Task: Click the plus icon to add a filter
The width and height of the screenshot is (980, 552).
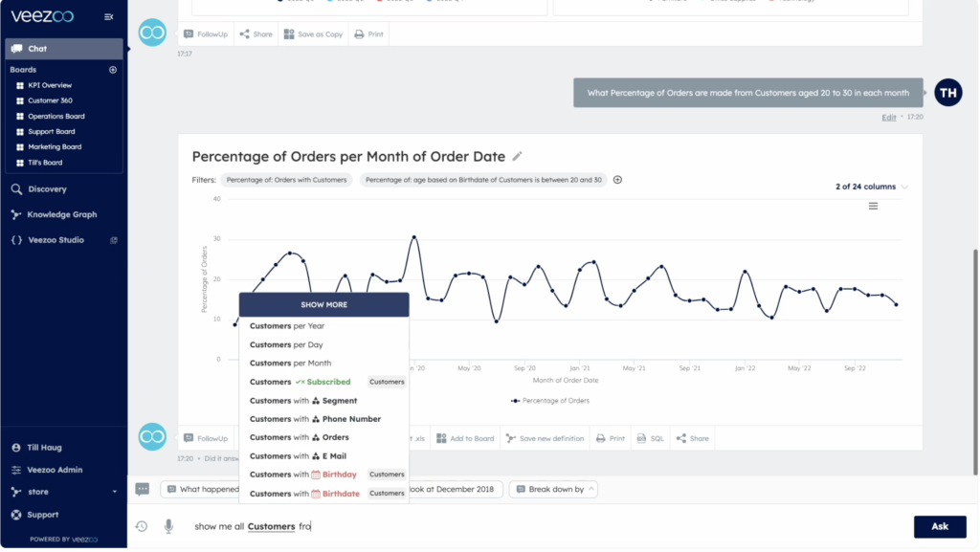Action: (x=617, y=179)
